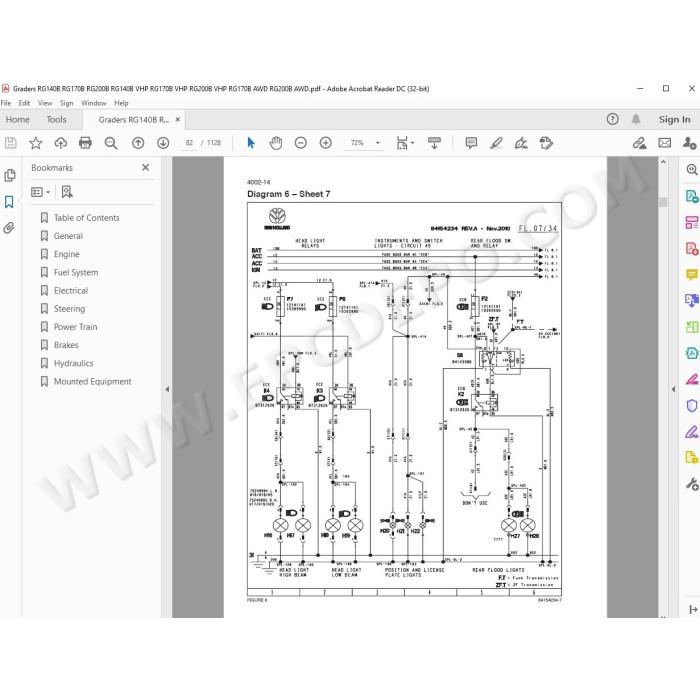Click the right pane search magnifier icon

pyautogui.click(x=692, y=170)
